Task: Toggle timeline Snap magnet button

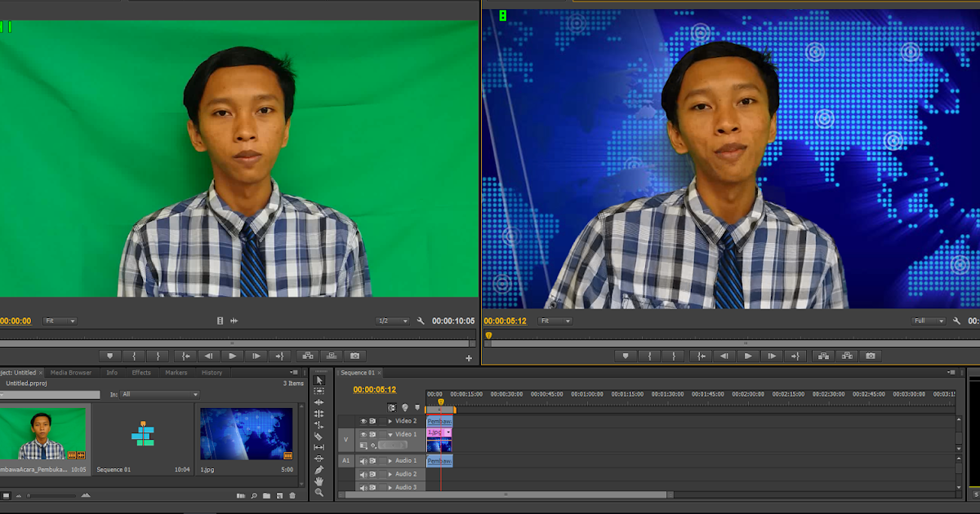Action: (392, 407)
